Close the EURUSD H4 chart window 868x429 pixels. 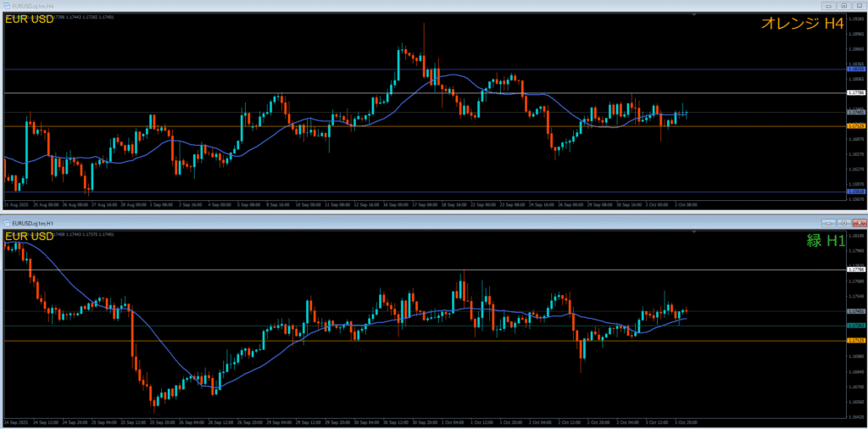click(x=858, y=5)
